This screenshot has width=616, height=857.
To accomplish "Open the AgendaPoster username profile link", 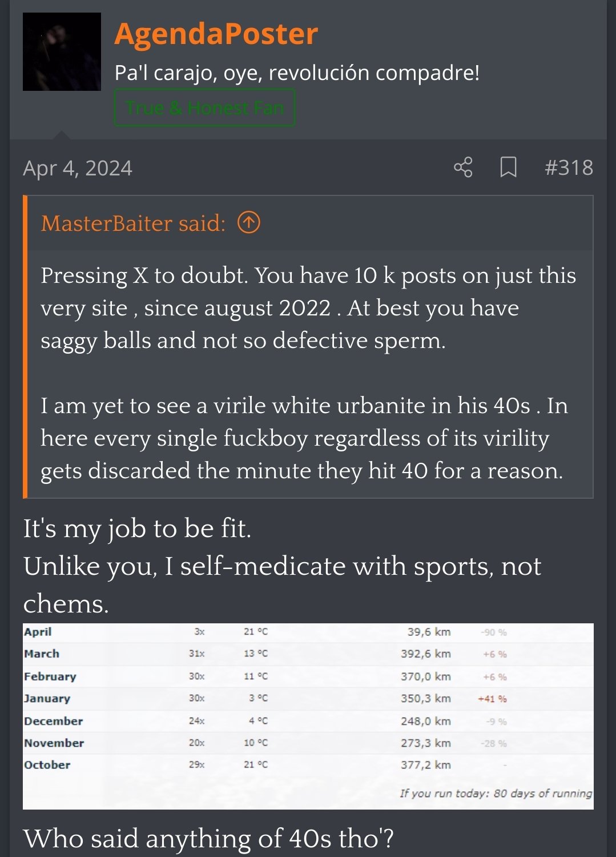I will (x=216, y=34).
